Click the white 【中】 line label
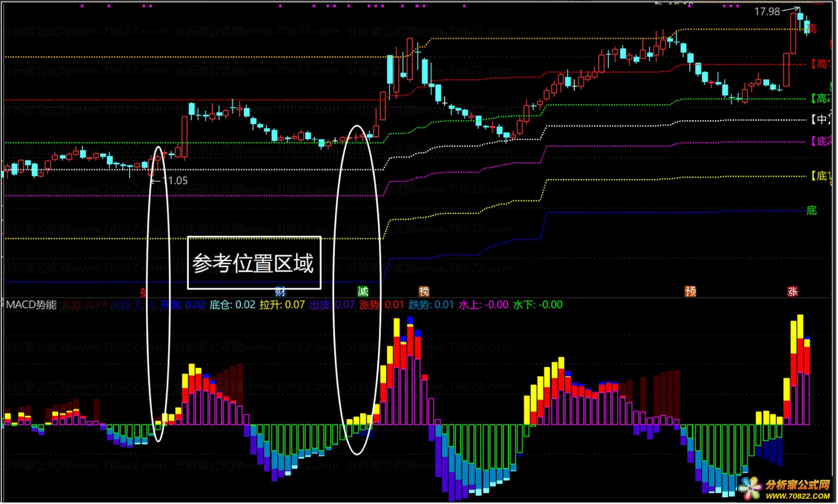 pyautogui.click(x=821, y=119)
